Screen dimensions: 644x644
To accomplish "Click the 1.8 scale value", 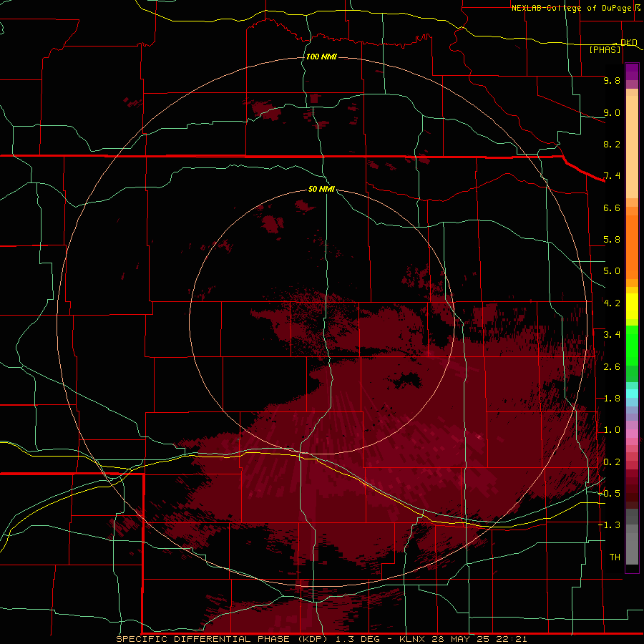I will pyautogui.click(x=612, y=399).
